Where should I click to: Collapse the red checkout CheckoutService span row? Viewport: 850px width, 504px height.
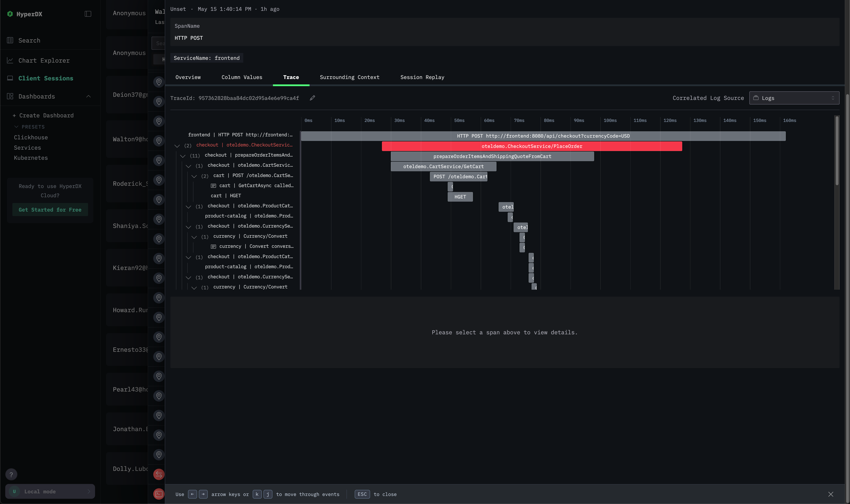pyautogui.click(x=177, y=146)
